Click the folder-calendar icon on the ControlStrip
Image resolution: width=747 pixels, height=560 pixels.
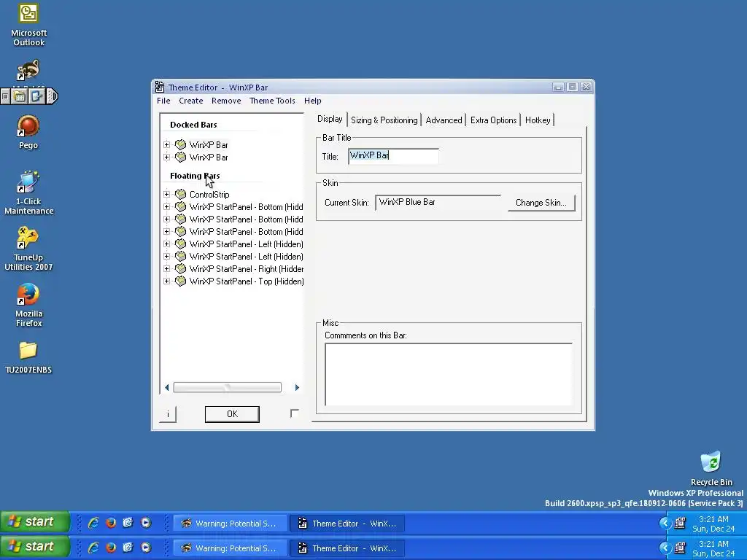(x=20, y=97)
